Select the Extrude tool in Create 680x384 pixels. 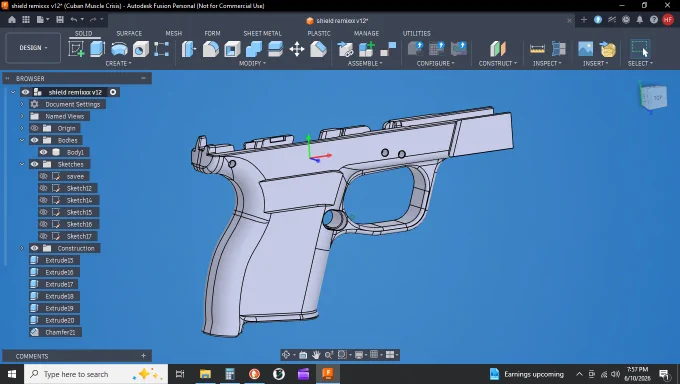coord(98,49)
